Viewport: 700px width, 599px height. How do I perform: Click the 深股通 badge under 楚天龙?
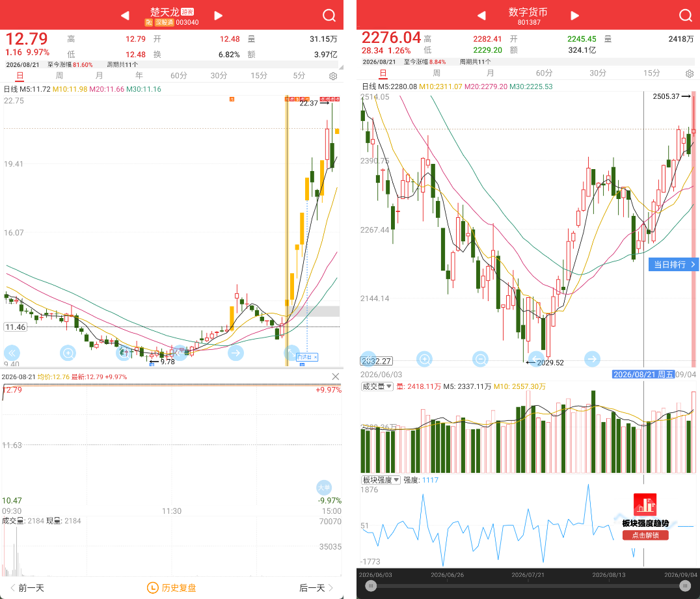point(165,22)
